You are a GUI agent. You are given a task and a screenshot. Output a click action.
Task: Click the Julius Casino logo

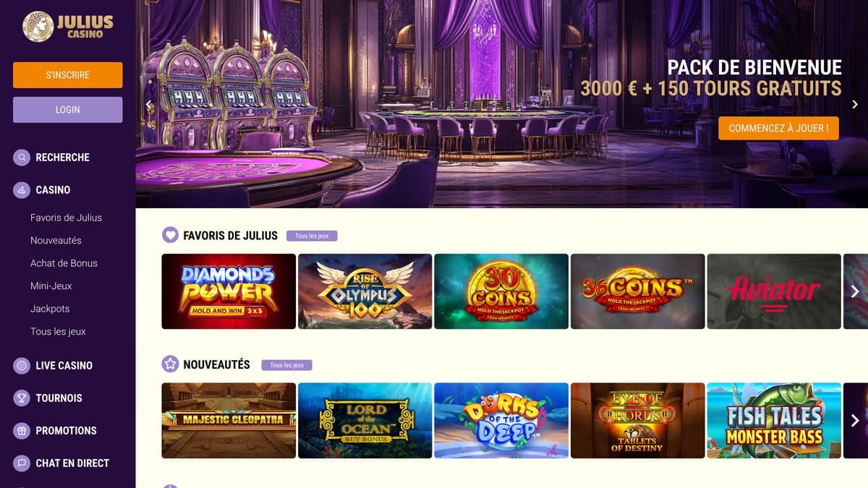pos(68,27)
